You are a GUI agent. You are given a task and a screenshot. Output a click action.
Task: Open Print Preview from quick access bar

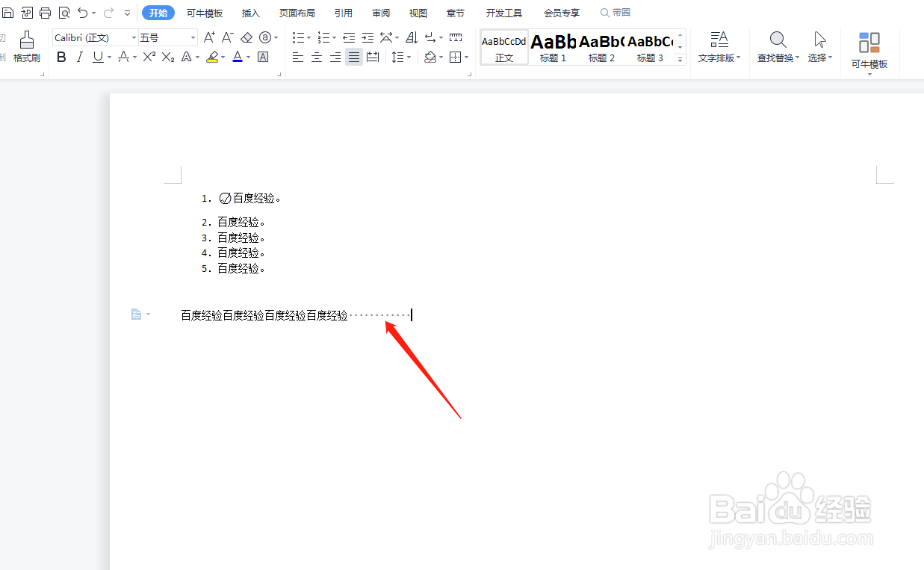pyautogui.click(x=63, y=13)
